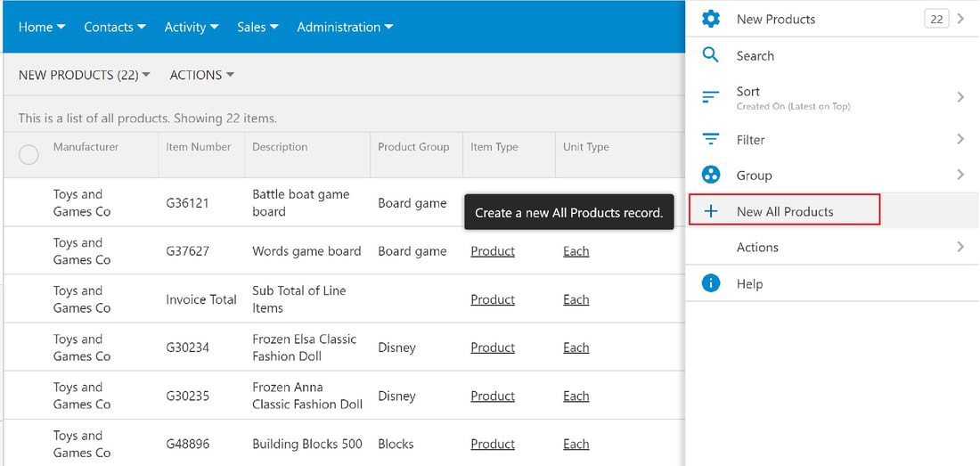The height and width of the screenshot is (466, 980).
Task: Expand the Group submenu chevron
Action: [x=960, y=175]
